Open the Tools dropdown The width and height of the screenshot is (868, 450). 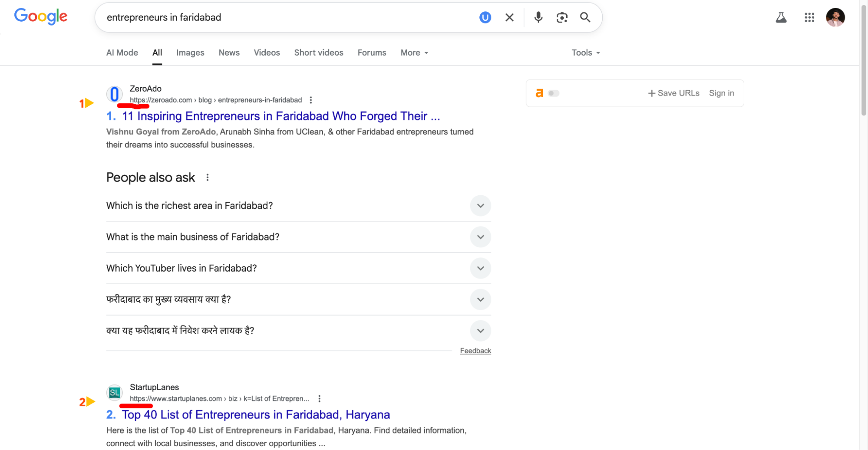[x=585, y=53]
